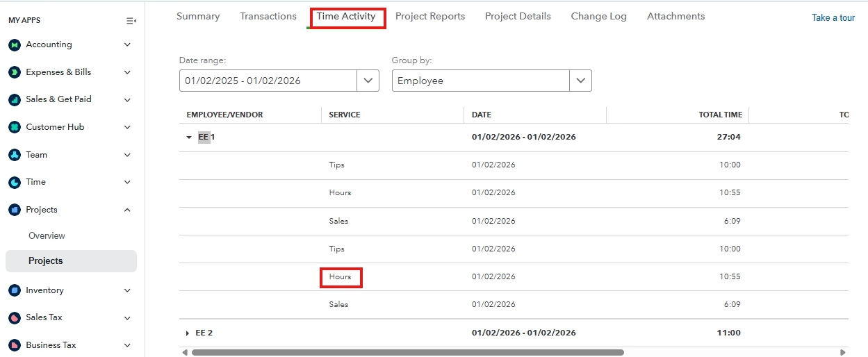Expand the Team menu chevron
The image size is (868, 357).
[x=127, y=155]
